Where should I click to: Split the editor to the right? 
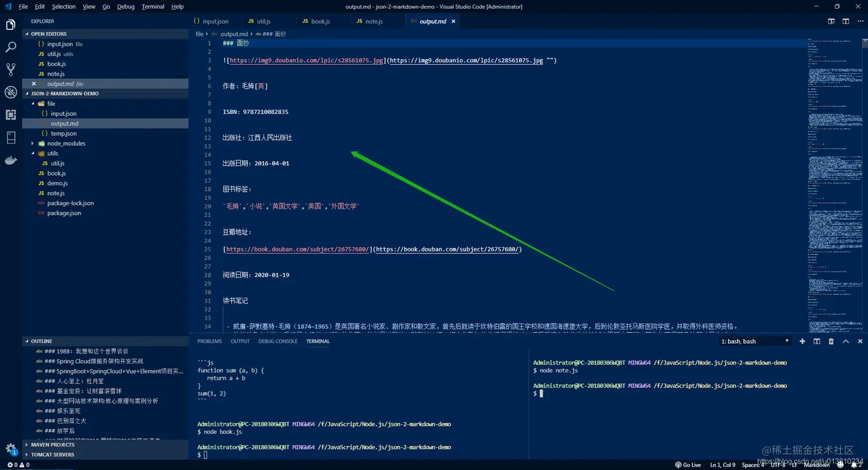846,21
